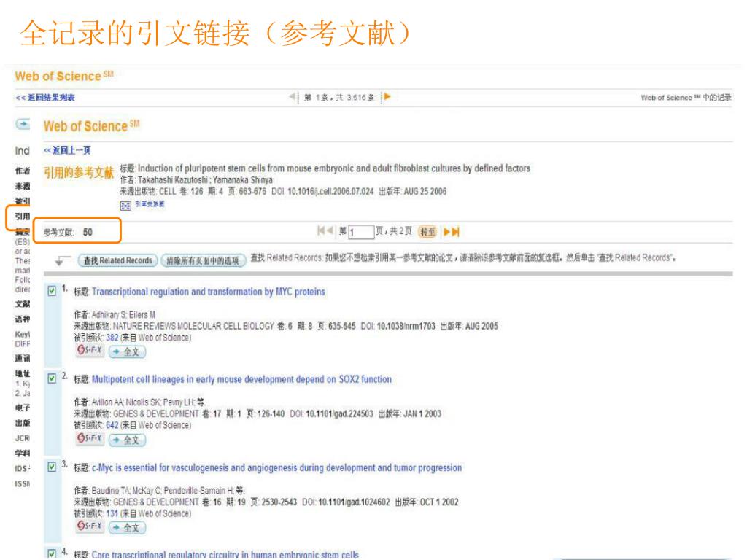Click times cited count 642
Viewport: 747px width, 560px height.
click(x=112, y=425)
